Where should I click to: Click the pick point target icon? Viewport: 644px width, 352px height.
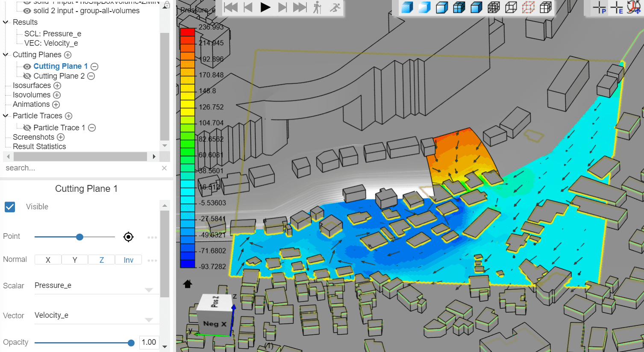[128, 237]
